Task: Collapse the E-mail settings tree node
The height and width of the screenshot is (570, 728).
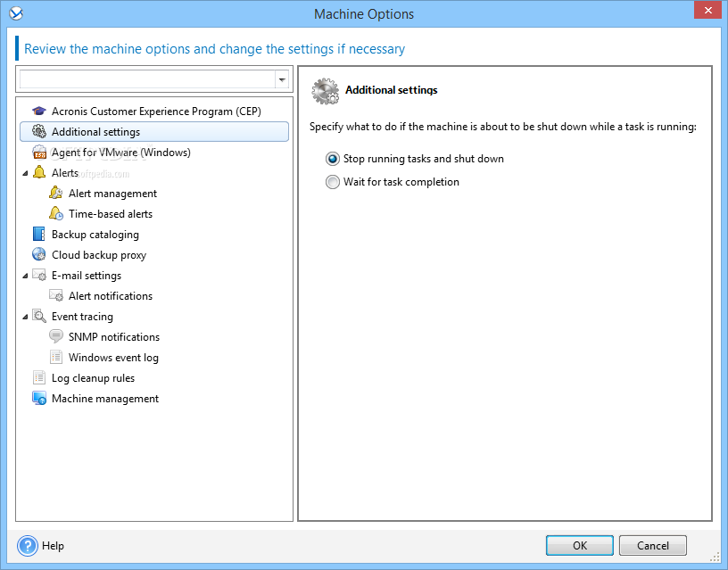Action: [25, 276]
